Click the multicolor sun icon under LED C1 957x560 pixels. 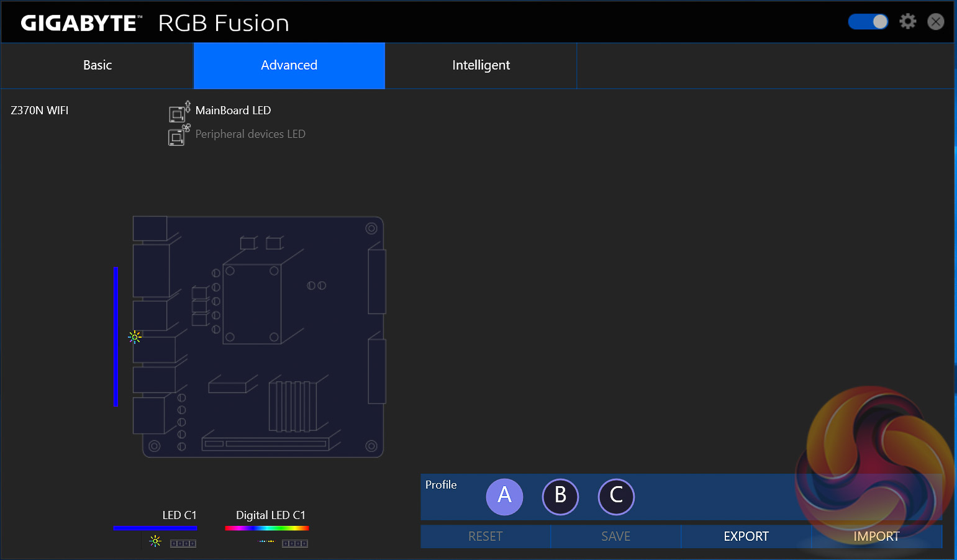click(155, 541)
